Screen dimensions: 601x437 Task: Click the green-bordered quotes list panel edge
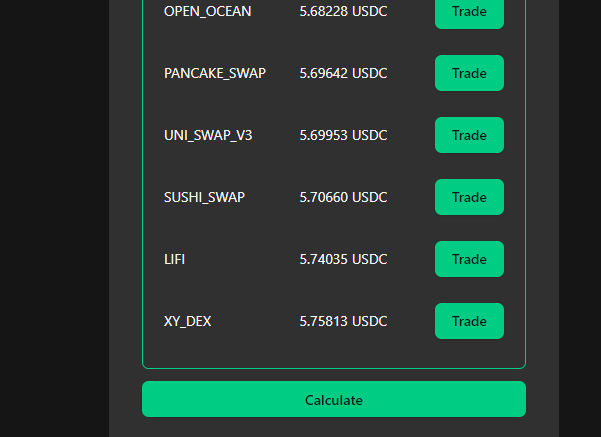tap(143, 200)
